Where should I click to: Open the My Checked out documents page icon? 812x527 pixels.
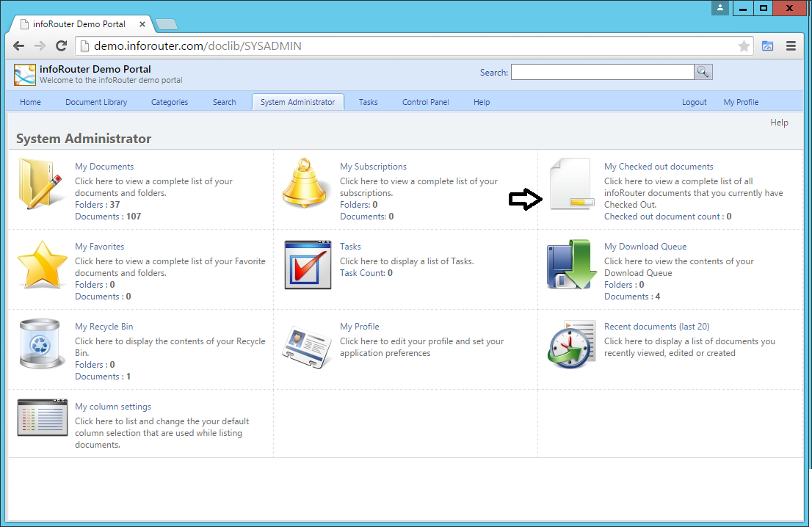tap(570, 183)
